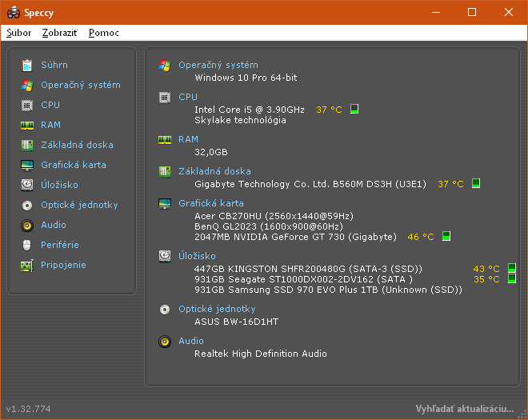Viewport: 528px width, 420px height.
Task: Select the Úložisko hard drive sidebar icon
Action: (x=27, y=185)
